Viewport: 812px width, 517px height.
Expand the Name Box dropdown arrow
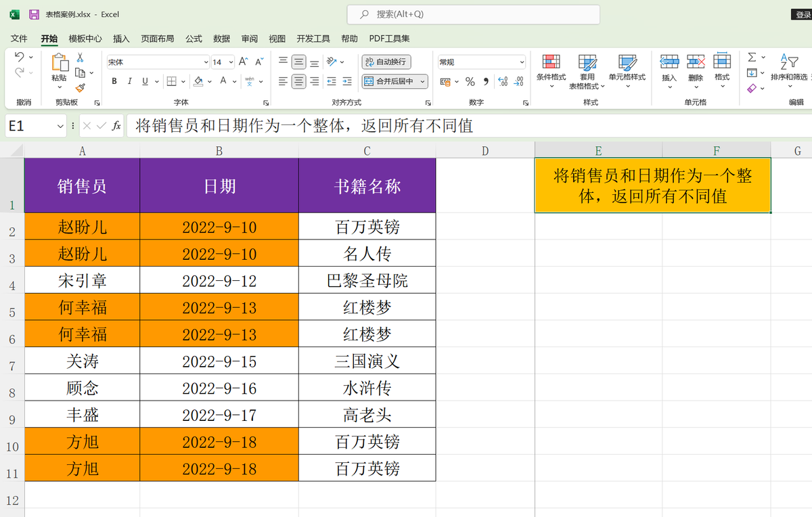[x=60, y=126]
